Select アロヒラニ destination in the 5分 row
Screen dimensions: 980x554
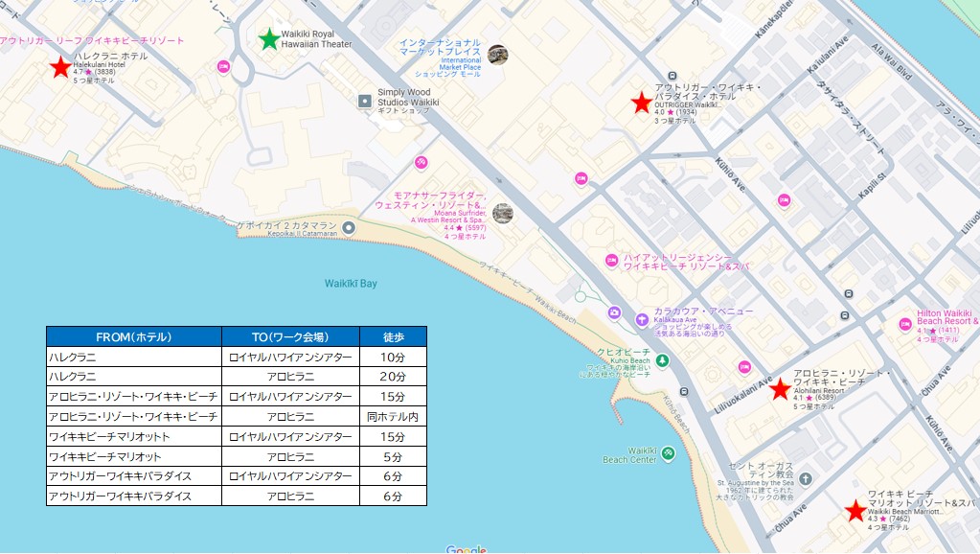(x=290, y=456)
